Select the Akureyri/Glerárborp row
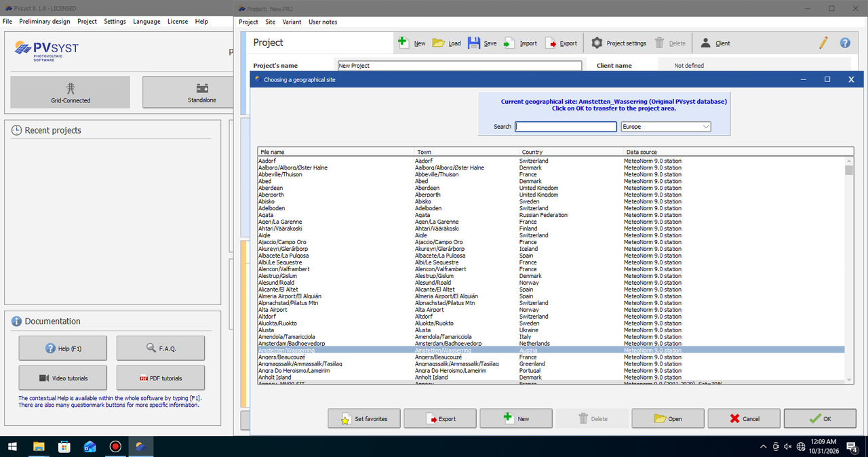The width and height of the screenshot is (868, 457). (x=551, y=249)
